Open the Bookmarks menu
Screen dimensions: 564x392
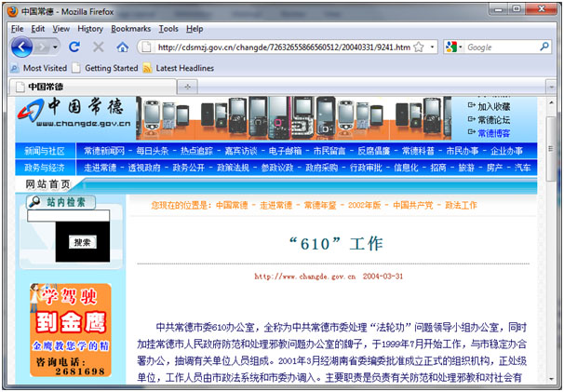tap(130, 29)
